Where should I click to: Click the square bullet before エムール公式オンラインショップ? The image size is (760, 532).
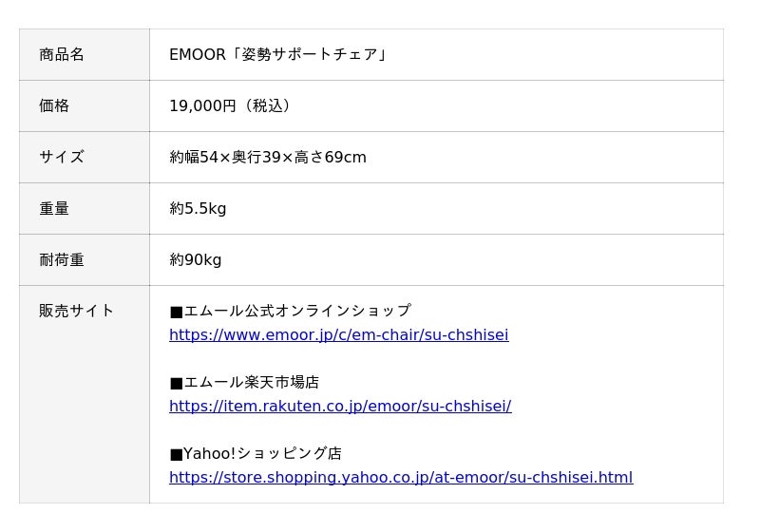(177, 312)
